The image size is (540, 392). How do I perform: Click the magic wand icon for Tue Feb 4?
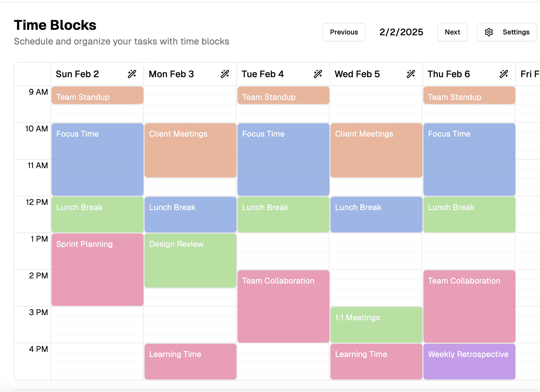click(x=318, y=74)
